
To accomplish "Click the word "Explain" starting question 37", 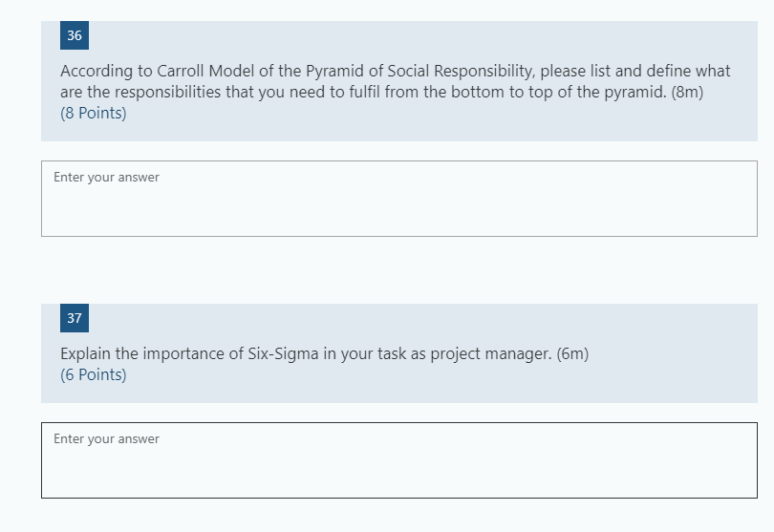I will click(86, 353).
